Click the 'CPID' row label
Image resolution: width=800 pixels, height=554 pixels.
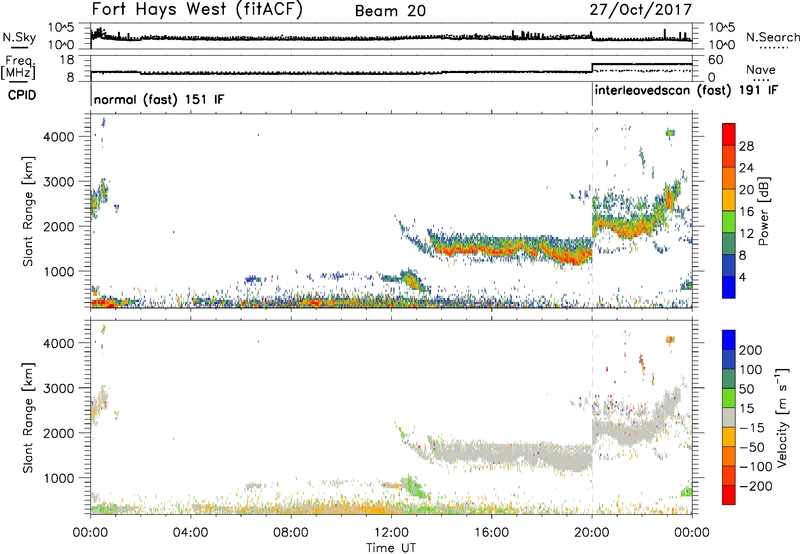tap(22, 95)
